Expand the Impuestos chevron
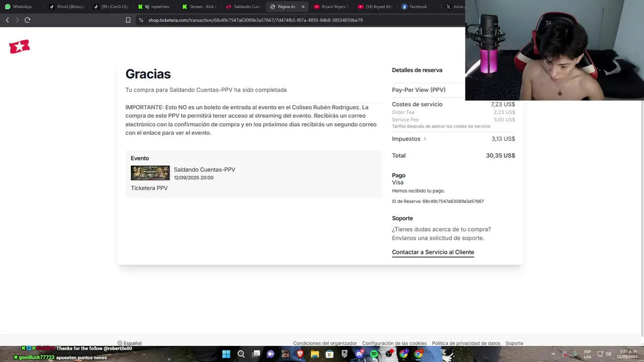This screenshot has width=644, height=362. pyautogui.click(x=425, y=139)
